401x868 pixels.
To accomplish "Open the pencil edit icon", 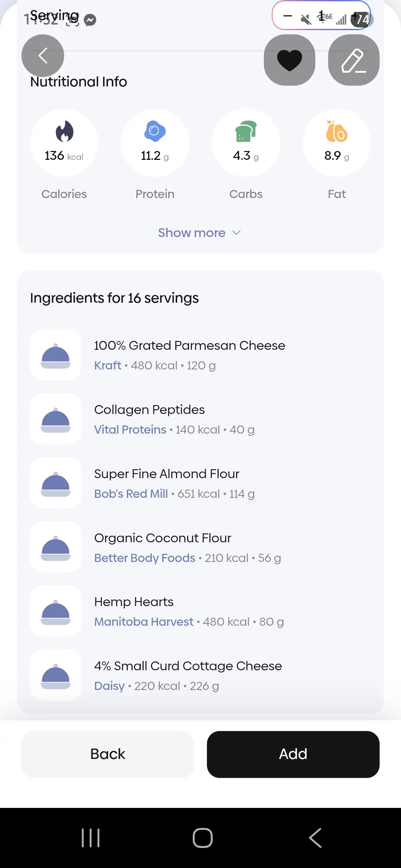I will 353,60.
